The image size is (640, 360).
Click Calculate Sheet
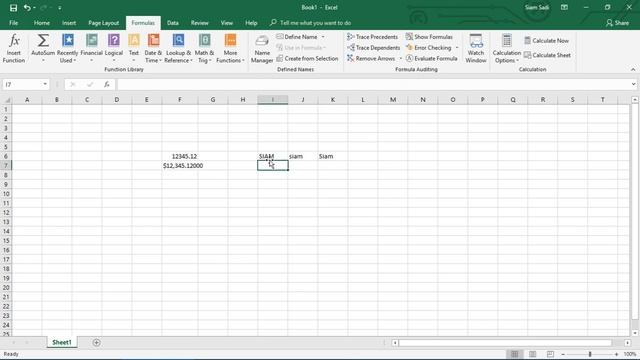pyautogui.click(x=547, y=55)
